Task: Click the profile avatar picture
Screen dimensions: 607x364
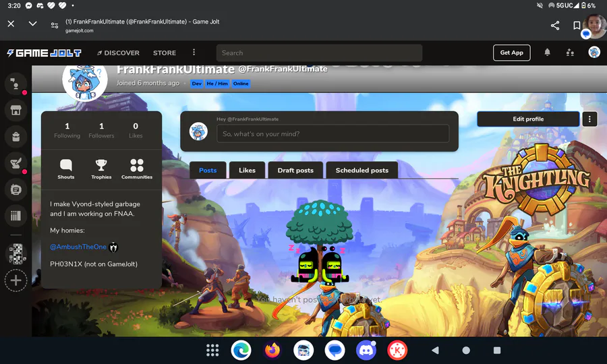Action: [85, 80]
